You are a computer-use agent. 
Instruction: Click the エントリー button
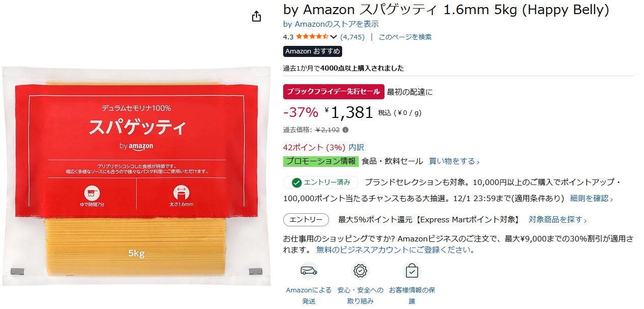306,220
